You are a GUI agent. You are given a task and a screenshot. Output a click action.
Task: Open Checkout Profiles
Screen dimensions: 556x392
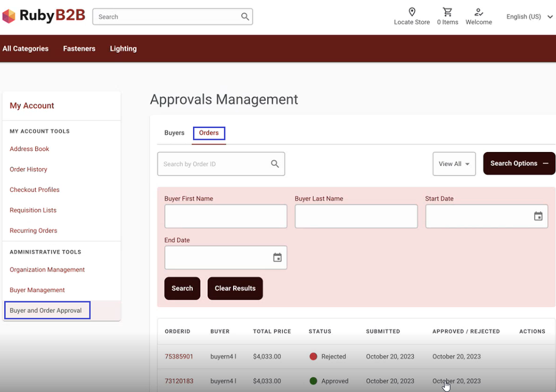34,189
